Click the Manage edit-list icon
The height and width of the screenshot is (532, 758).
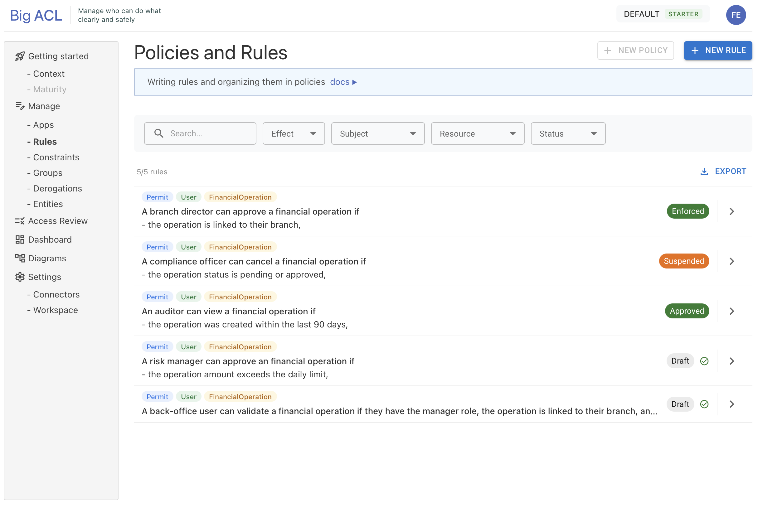click(20, 106)
